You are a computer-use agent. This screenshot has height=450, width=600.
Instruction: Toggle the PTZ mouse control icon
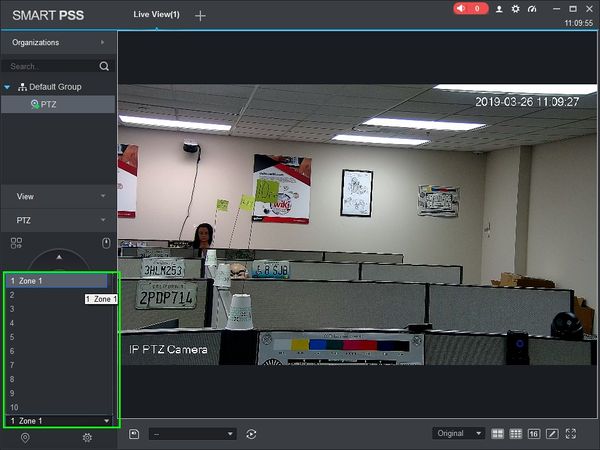pyautogui.click(x=106, y=243)
